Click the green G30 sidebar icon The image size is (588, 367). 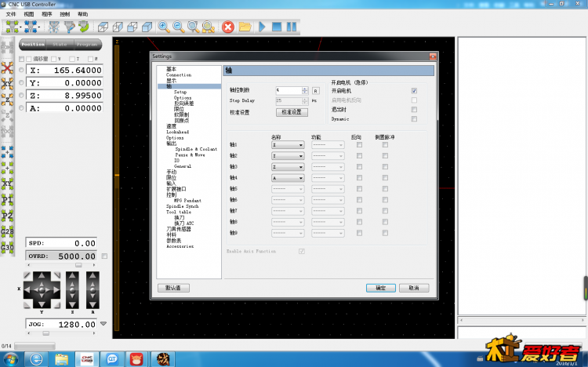7,247
